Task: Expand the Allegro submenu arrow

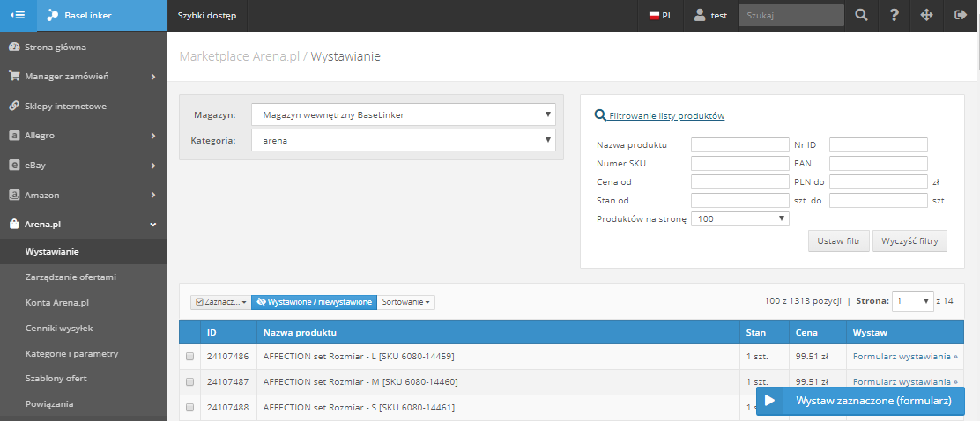Action: (x=153, y=136)
